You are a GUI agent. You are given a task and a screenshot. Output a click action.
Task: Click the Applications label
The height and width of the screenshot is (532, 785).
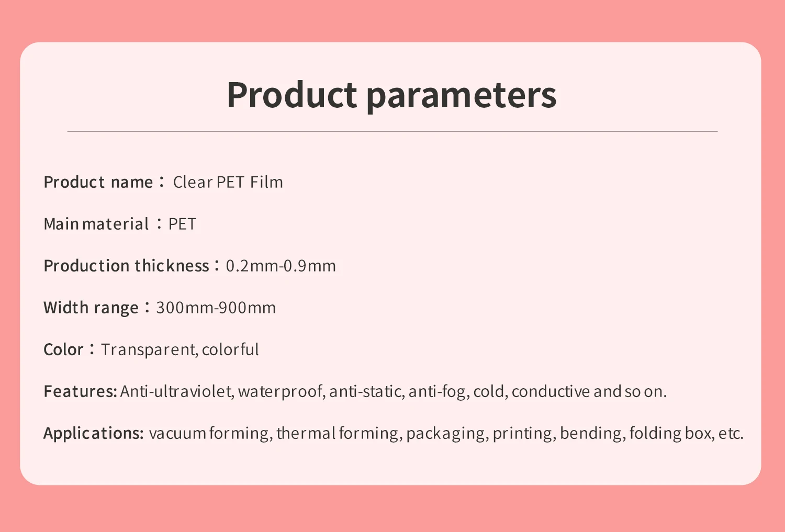click(x=94, y=433)
